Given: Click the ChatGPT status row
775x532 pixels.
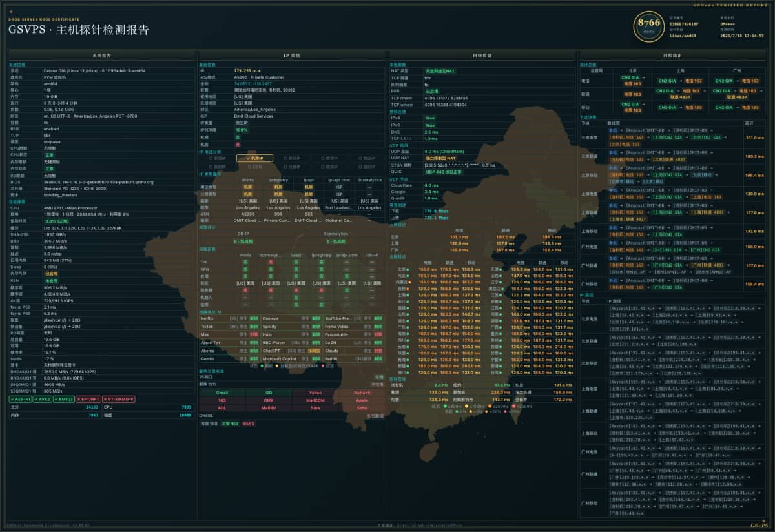Looking at the screenshot, I should click(291, 351).
